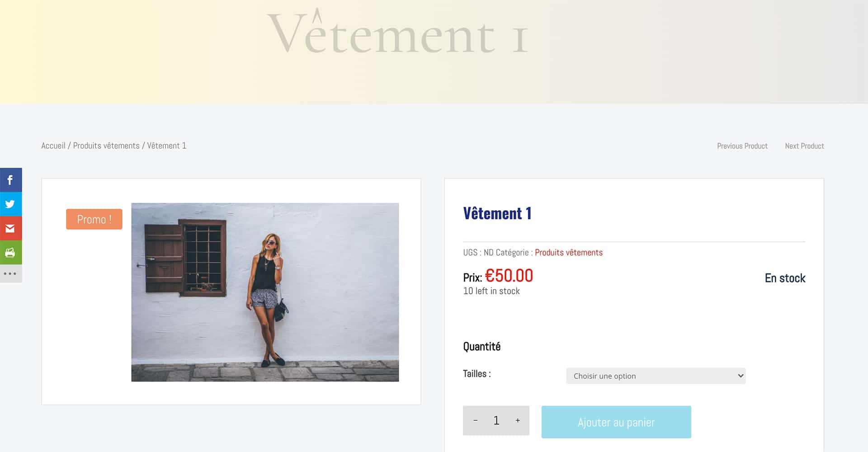The height and width of the screenshot is (452, 868).
Task: Open the product photo of woman
Action: [x=265, y=292]
